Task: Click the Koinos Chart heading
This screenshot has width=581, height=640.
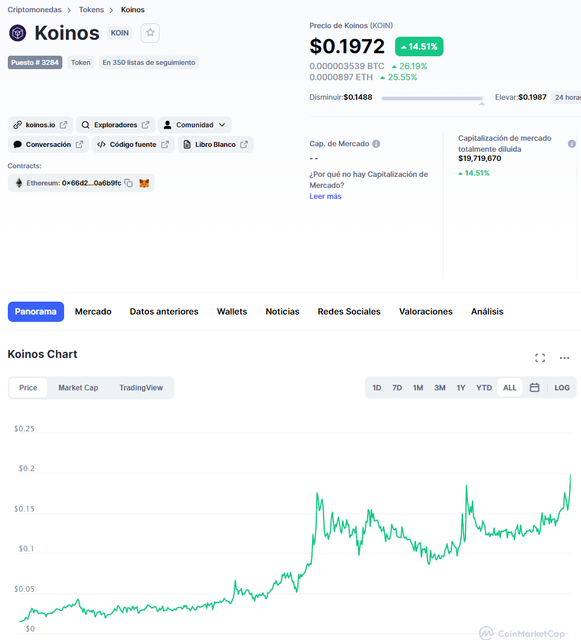Action: point(42,354)
